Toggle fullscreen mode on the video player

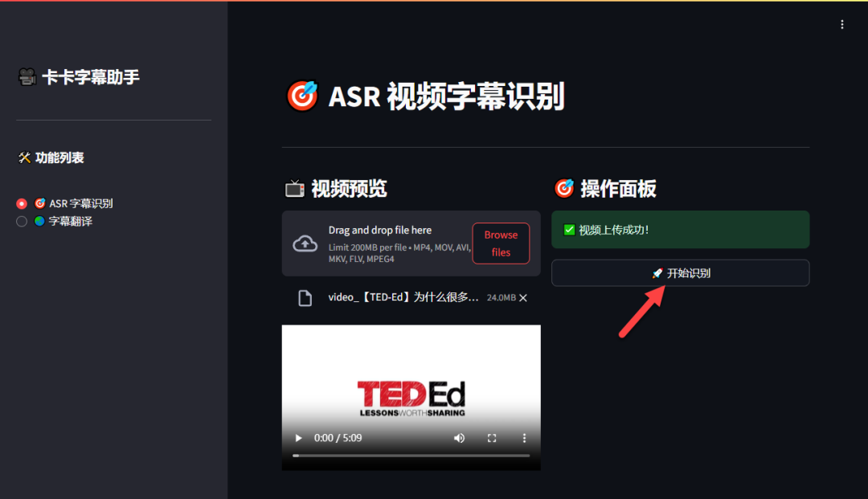[492, 438]
